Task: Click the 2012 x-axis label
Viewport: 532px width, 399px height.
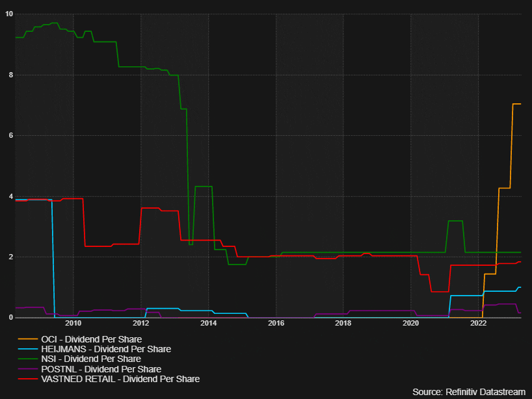Action: pyautogui.click(x=140, y=323)
